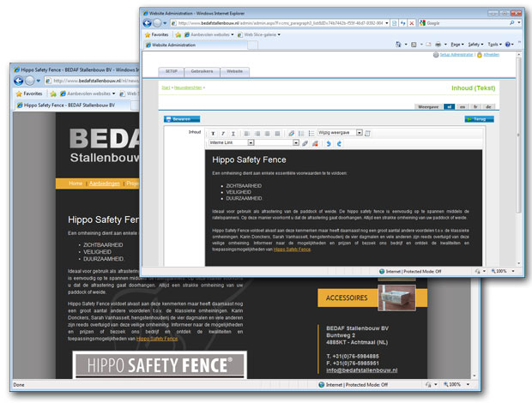Viewport: 532px width, 403px height.
Task: Click Aanbiedingen in BEDAF website navigation
Action: [x=105, y=183]
